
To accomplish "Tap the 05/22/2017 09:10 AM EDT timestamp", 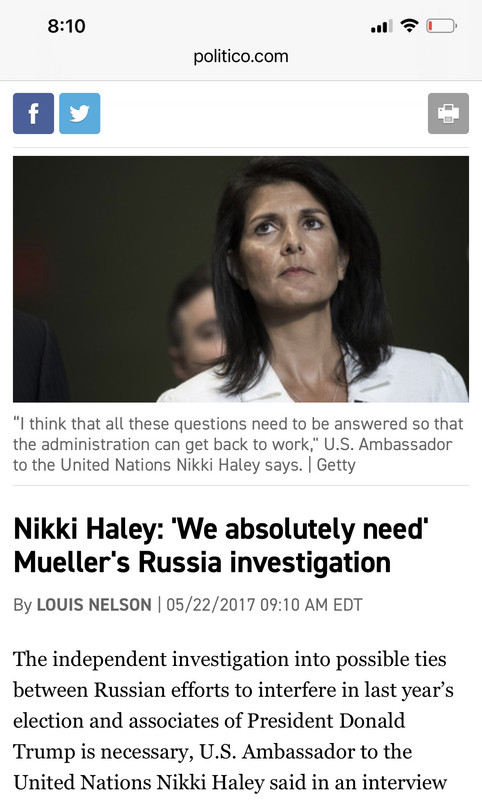I will (264, 605).
